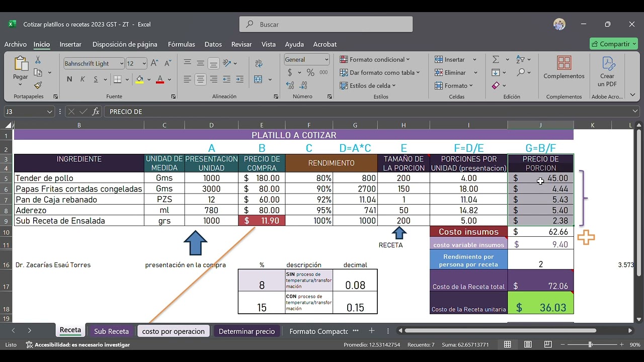
Task: Toggle bottom vertical alignment
Action: [x=213, y=63]
